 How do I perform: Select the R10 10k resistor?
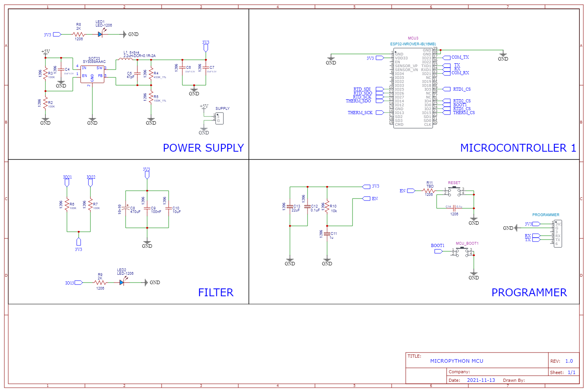tap(327, 206)
